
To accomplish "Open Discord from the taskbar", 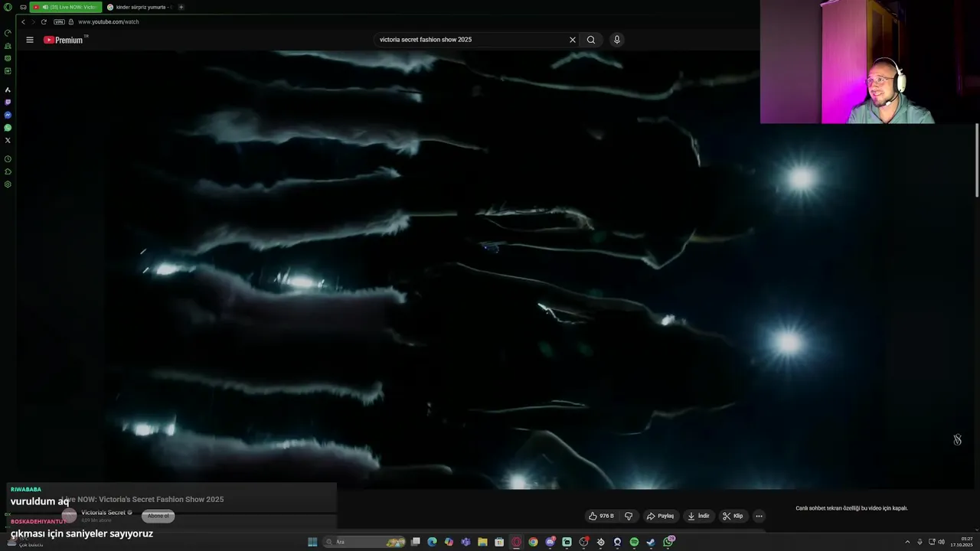I will (550, 542).
